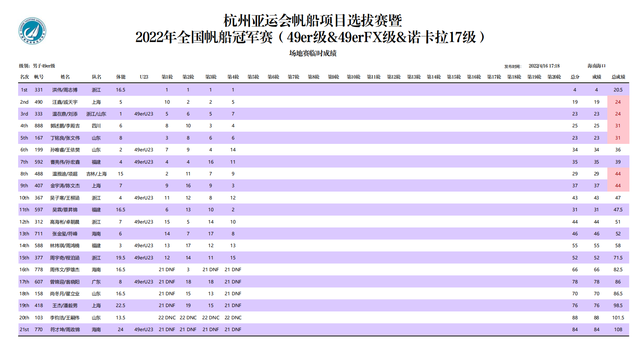Click final score '82.5' in 16th row
644x341 pixels.
pos(618,270)
